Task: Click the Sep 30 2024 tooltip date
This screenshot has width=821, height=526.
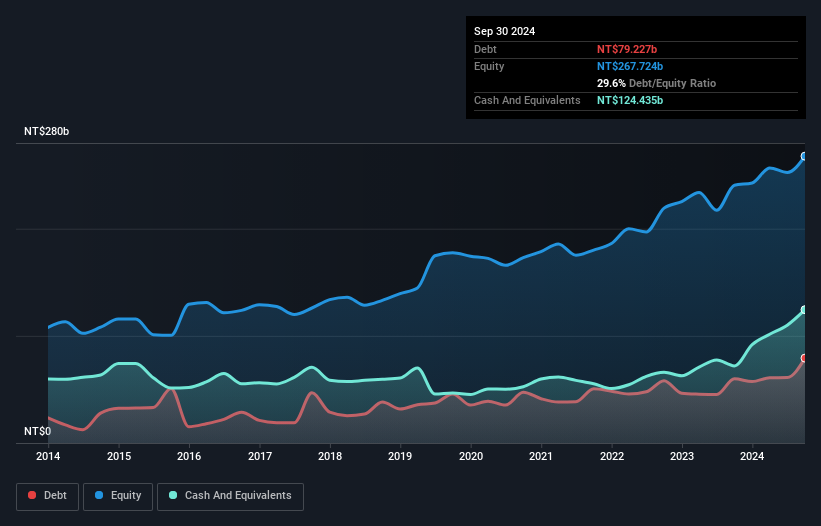Action: pos(504,31)
